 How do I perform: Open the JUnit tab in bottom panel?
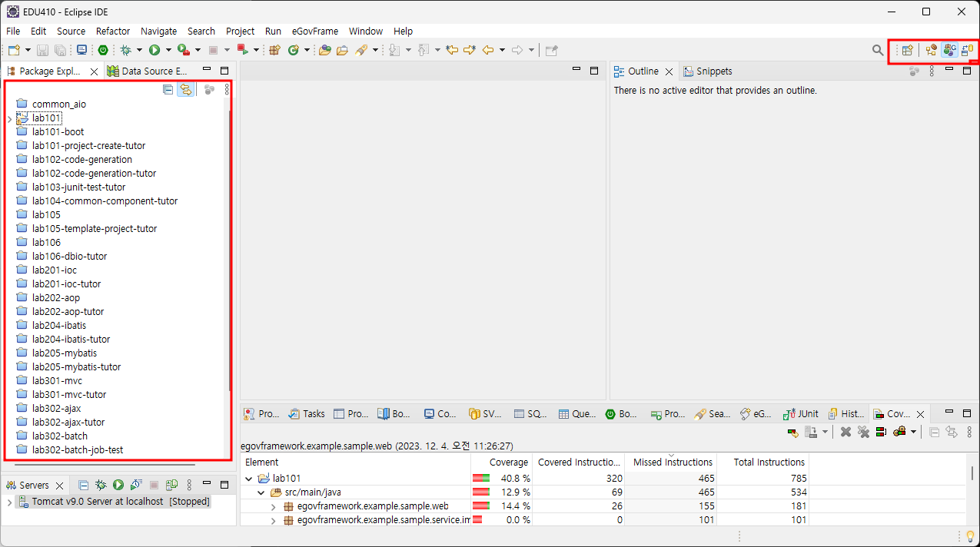[x=800, y=413]
